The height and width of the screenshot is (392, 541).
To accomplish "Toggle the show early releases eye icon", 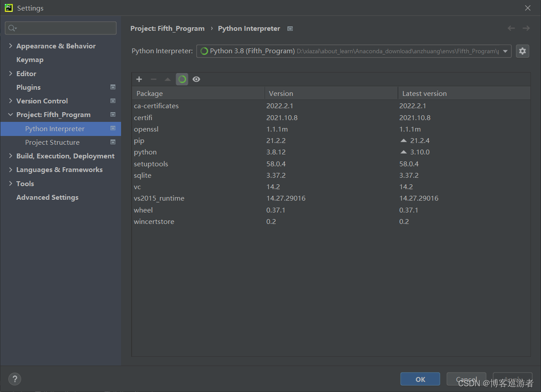I will coord(196,79).
